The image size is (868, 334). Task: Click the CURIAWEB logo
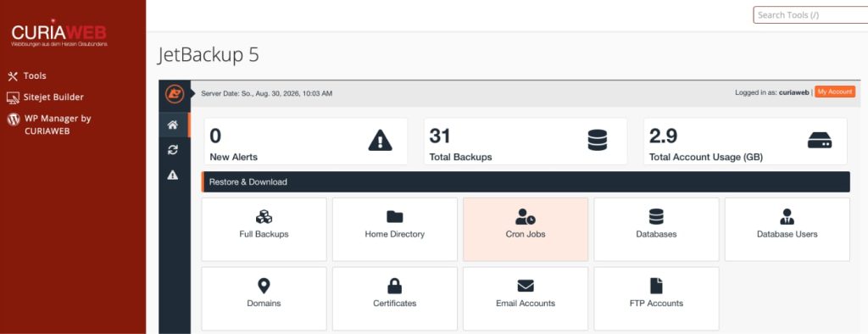click(59, 33)
